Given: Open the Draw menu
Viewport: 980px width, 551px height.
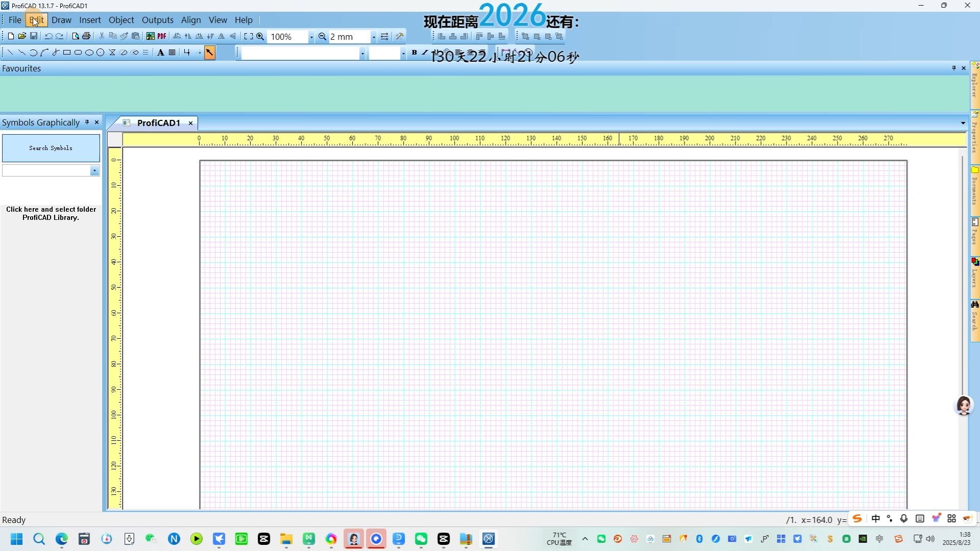Looking at the screenshot, I should (x=61, y=20).
